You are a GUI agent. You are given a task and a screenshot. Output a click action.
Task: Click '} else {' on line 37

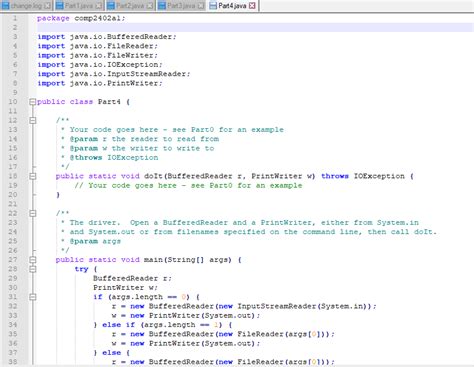111,353
